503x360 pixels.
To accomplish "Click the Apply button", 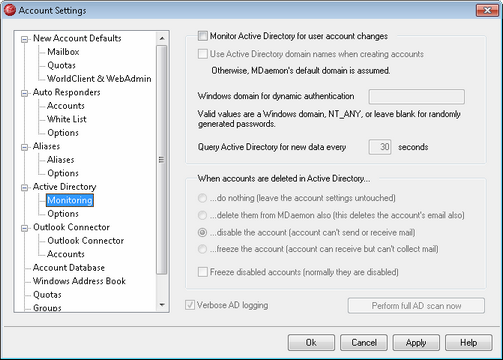I will click(x=416, y=343).
